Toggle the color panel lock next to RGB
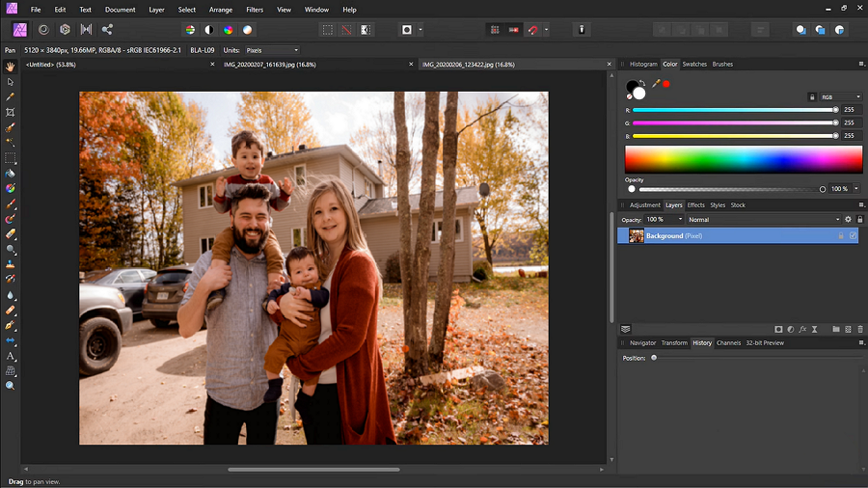The height and width of the screenshot is (488, 868). point(812,97)
